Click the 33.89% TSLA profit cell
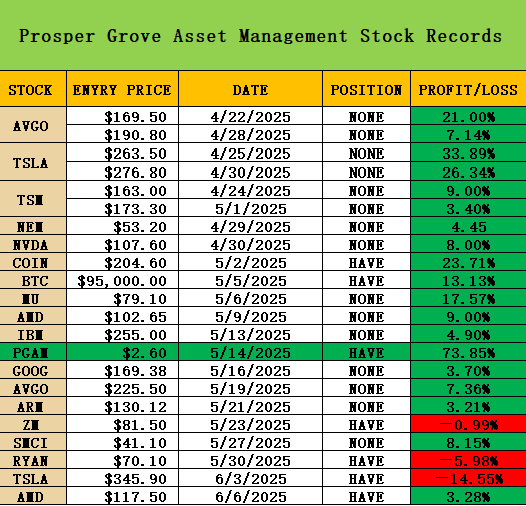526x506 pixels. coord(468,153)
